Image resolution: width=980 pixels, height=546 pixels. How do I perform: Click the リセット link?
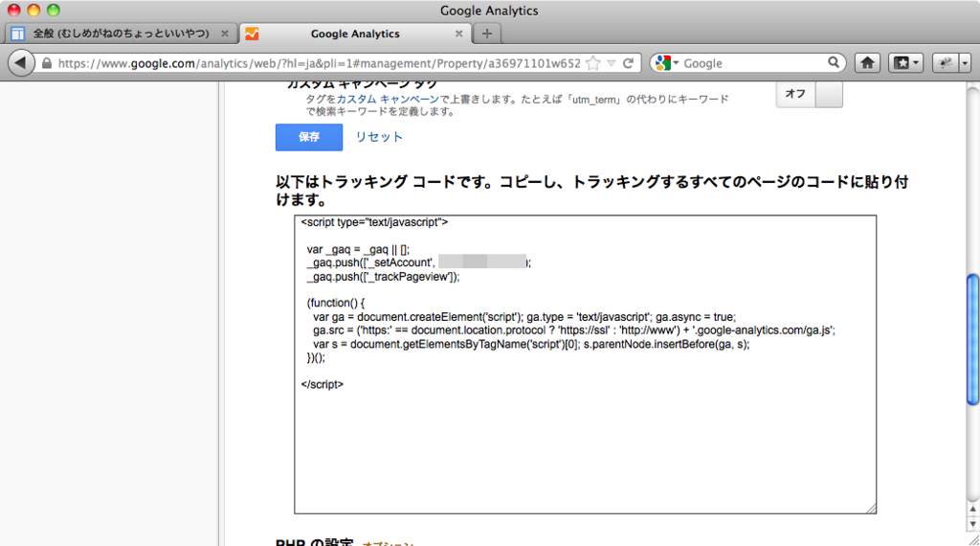[379, 137]
